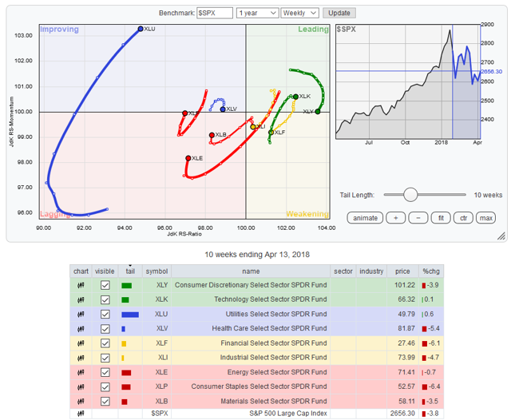
Task: Click the XLY point on the graph
Action: 318,112
